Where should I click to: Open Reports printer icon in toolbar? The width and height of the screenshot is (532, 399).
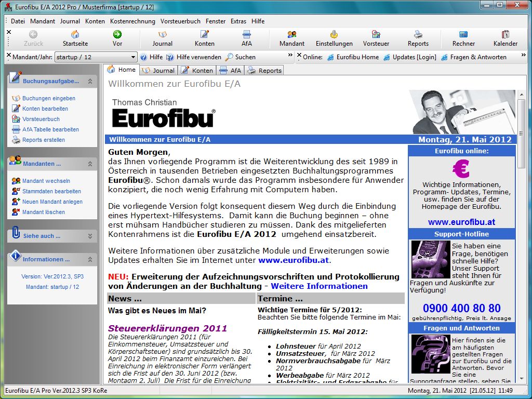418,34
